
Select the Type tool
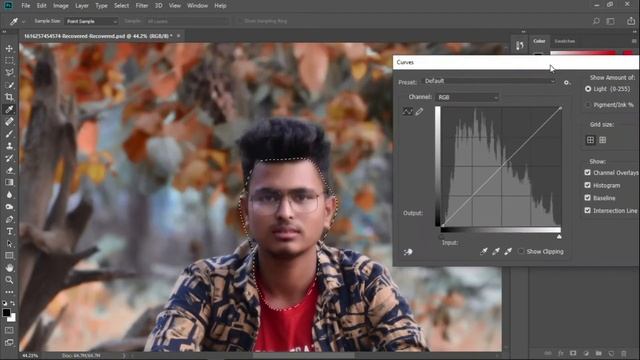point(9,231)
